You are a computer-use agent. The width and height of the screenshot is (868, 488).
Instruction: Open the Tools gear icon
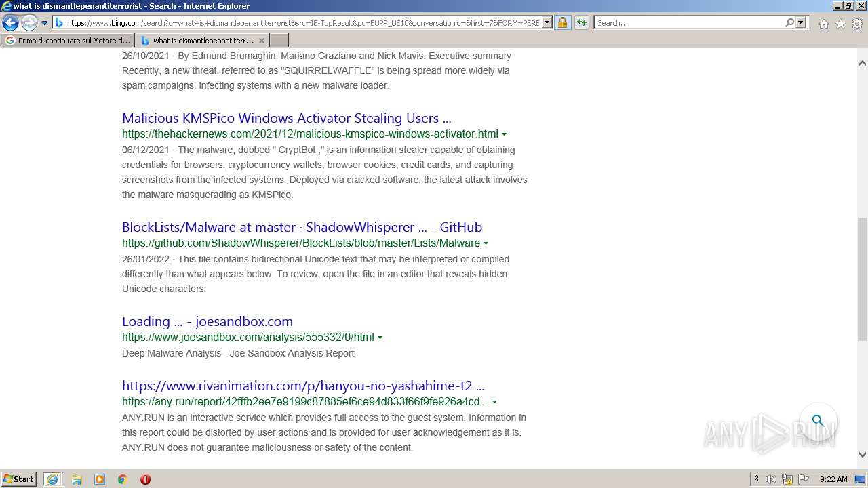click(x=857, y=24)
